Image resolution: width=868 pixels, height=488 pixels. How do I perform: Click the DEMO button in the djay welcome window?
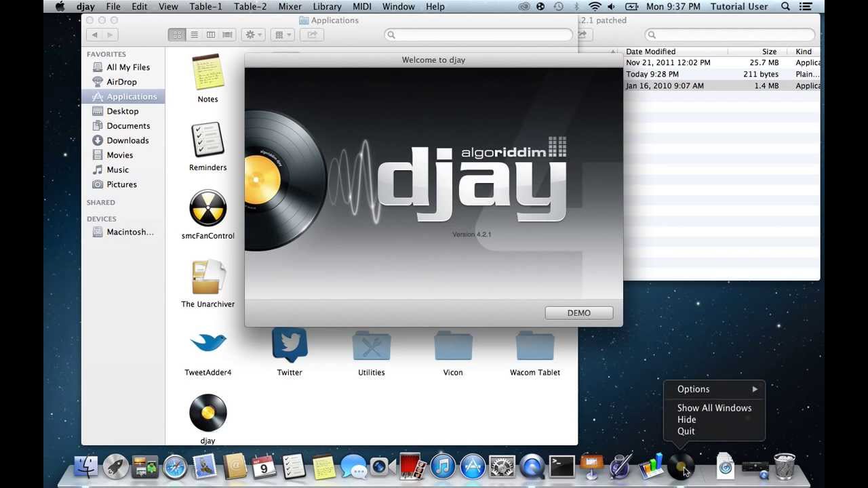(578, 313)
